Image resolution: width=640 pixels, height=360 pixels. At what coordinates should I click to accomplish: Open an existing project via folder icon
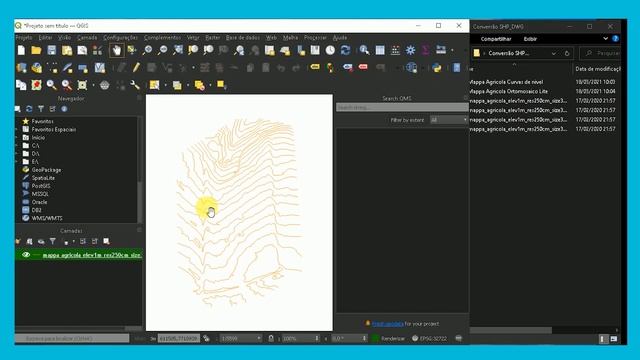(x=36, y=50)
